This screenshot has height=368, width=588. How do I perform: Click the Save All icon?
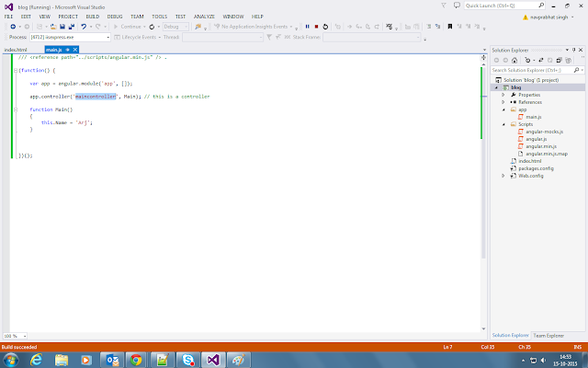pos(72,27)
